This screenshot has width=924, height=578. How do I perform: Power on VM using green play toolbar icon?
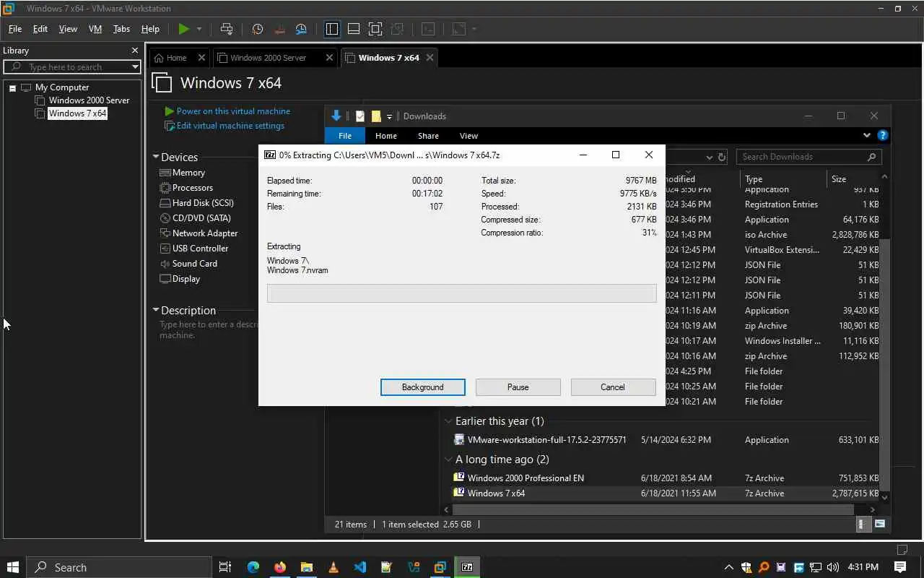click(x=184, y=29)
